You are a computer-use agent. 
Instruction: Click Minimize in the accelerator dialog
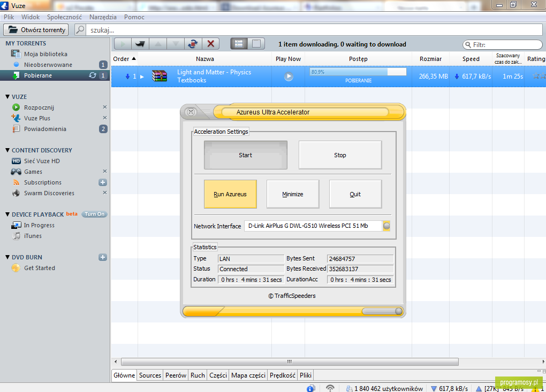[293, 194]
